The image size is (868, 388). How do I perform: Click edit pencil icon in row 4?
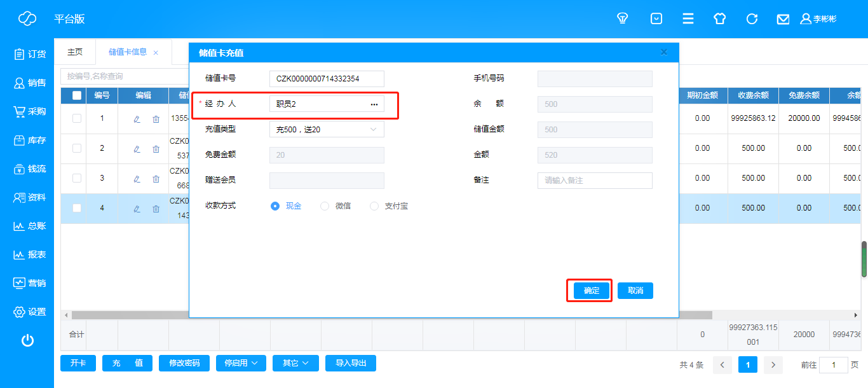coord(137,209)
